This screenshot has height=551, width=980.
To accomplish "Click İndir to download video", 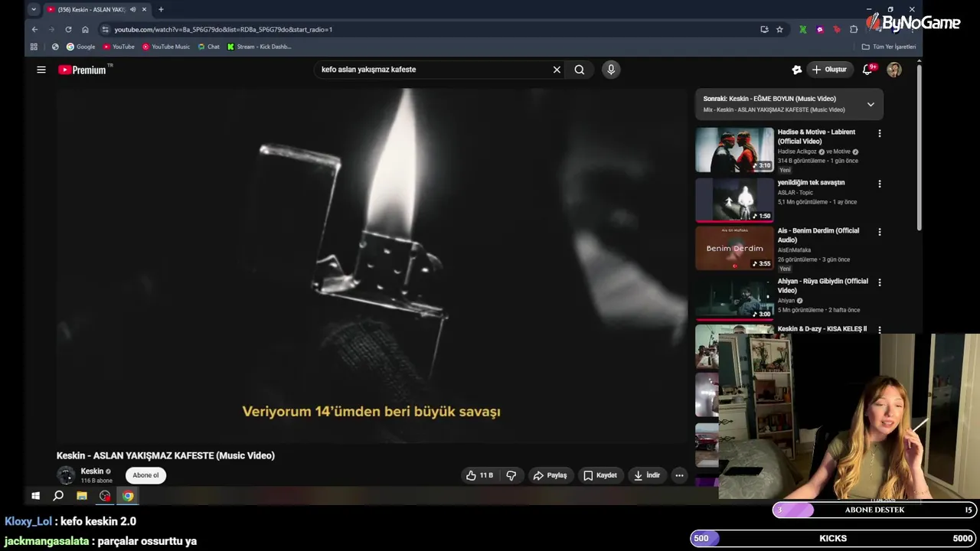I will tap(646, 475).
